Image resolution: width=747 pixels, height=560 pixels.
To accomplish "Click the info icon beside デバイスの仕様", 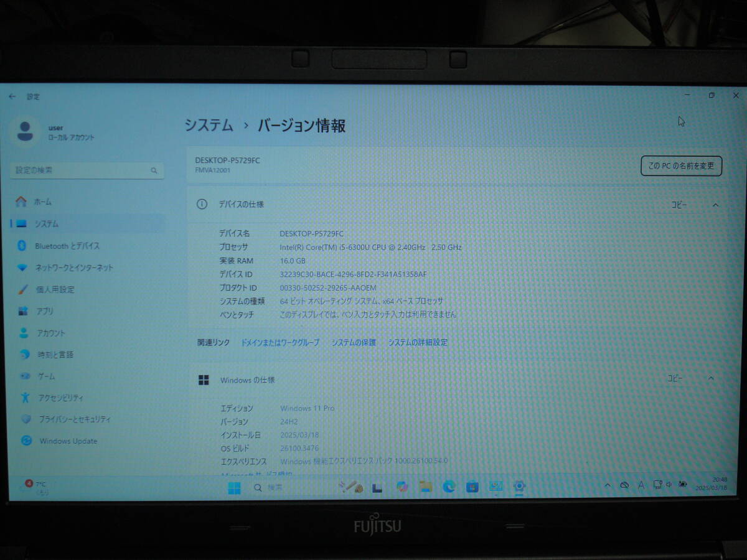I will click(x=202, y=204).
